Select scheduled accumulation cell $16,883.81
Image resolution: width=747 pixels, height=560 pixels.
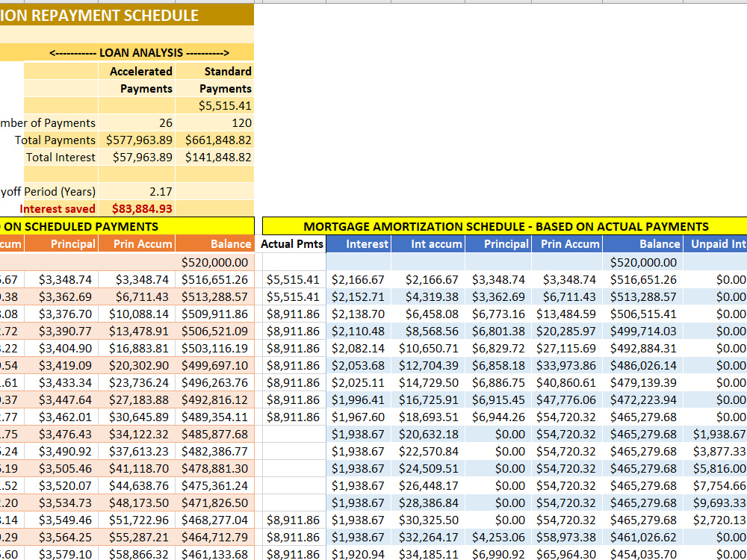tap(137, 348)
